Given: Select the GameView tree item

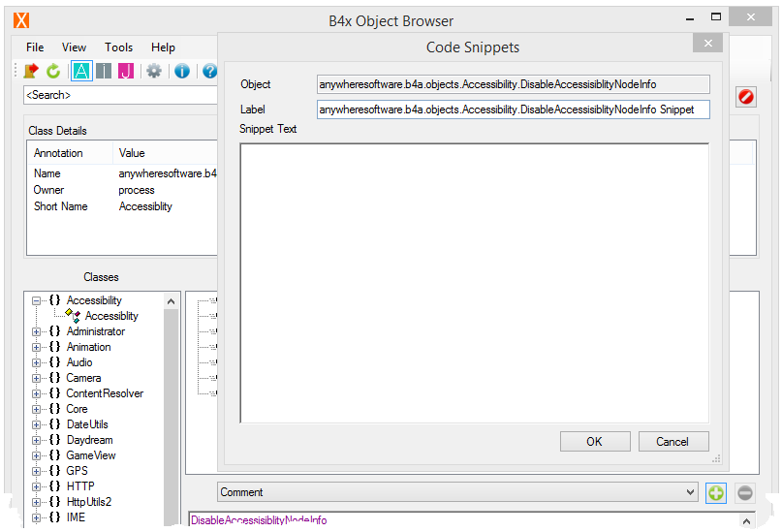Looking at the screenshot, I should click(91, 455).
